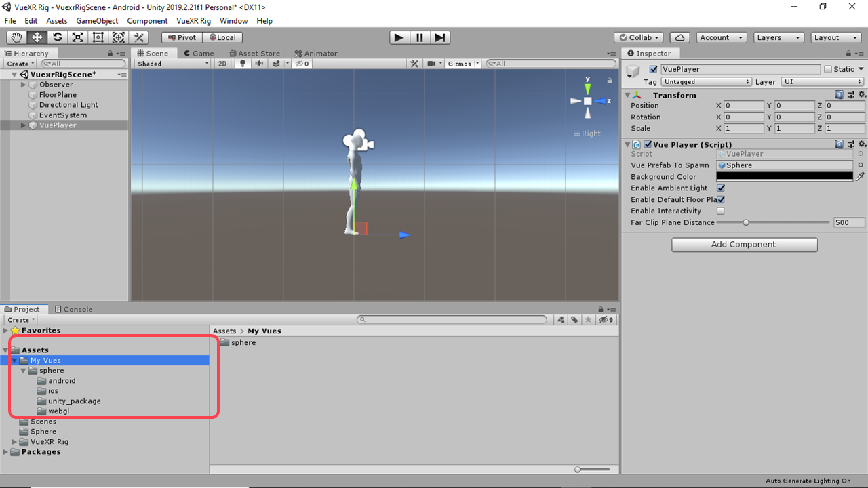868x488 pixels.
Task: Expand the VueXR Rig folder
Action: click(15, 442)
